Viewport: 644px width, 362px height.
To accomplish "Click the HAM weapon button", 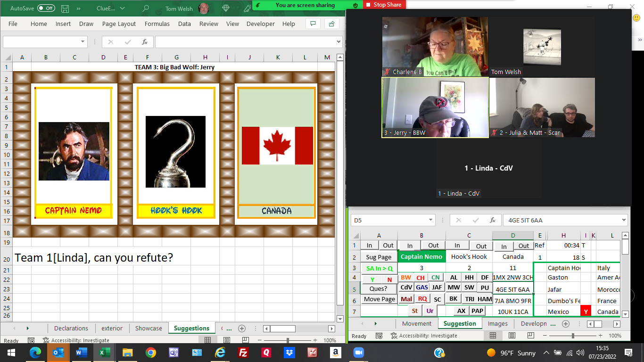I will (x=485, y=299).
